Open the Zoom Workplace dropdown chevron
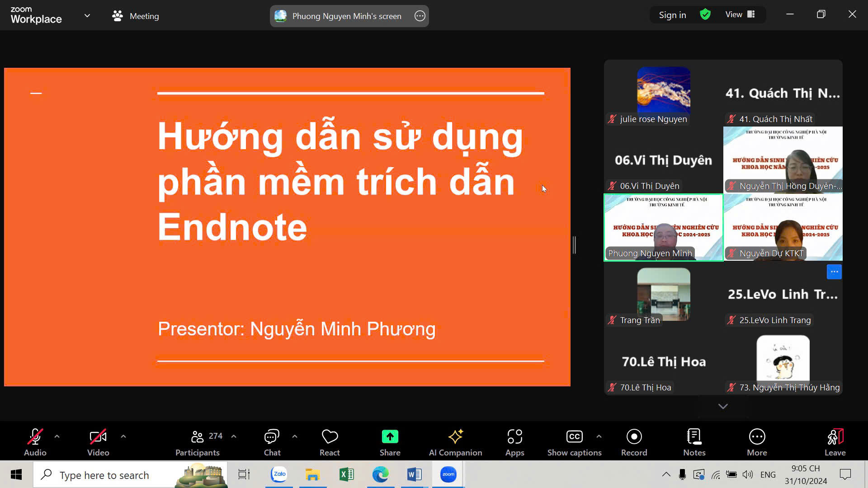Image resolution: width=868 pixels, height=488 pixels. (87, 16)
